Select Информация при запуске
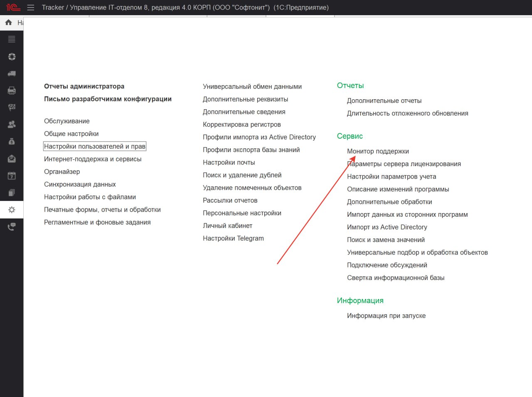This screenshot has width=532, height=397. tap(386, 316)
